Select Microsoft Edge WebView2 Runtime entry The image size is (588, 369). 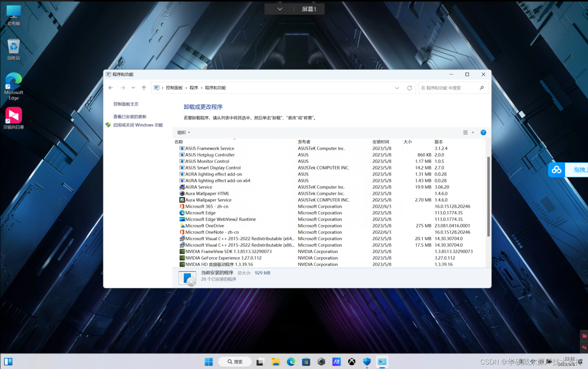[220, 219]
